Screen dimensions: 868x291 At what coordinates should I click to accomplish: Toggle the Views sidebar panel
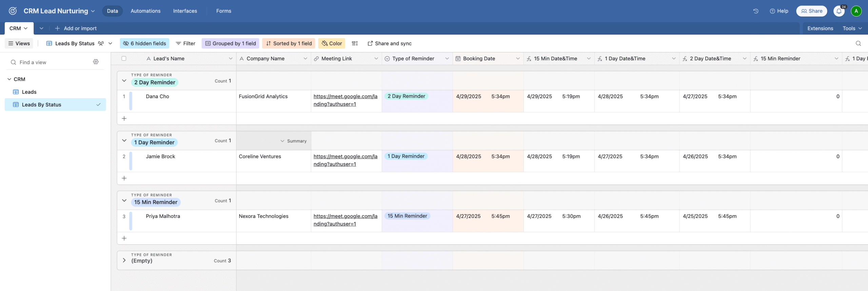(19, 43)
